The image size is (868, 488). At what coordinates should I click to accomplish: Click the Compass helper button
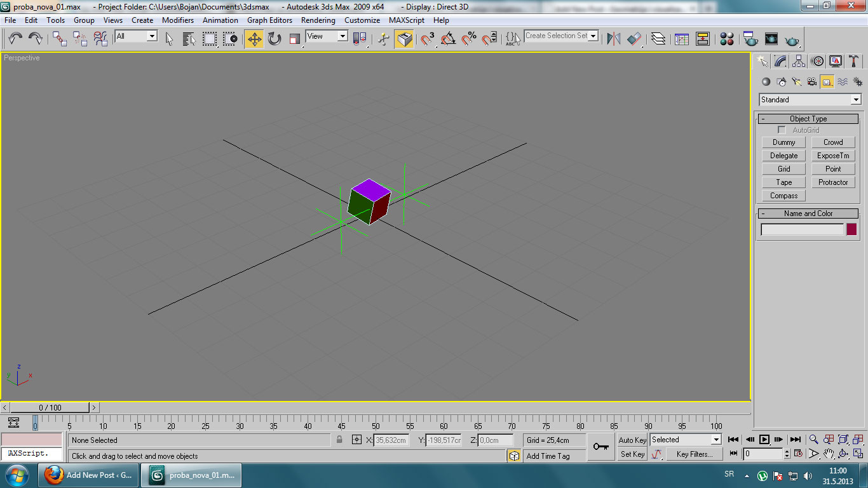pos(783,196)
